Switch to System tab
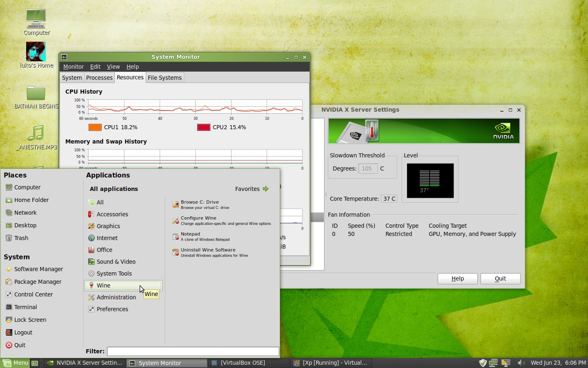This screenshot has width=588, height=368. [x=72, y=78]
